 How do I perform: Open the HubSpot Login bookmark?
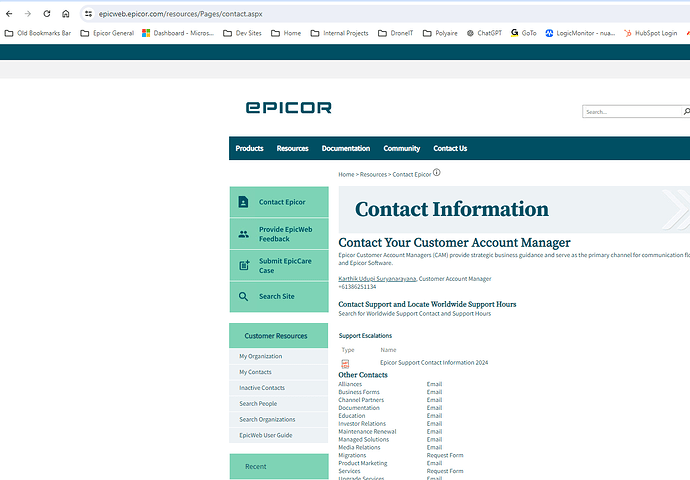click(650, 33)
